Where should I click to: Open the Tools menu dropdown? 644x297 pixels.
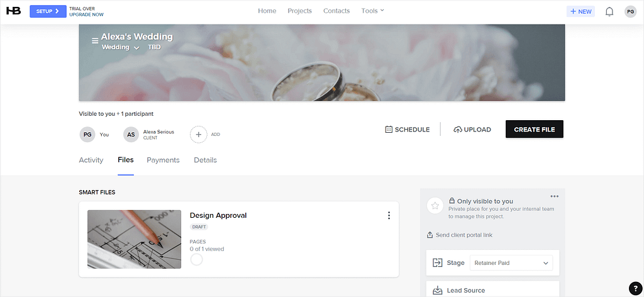tap(372, 11)
